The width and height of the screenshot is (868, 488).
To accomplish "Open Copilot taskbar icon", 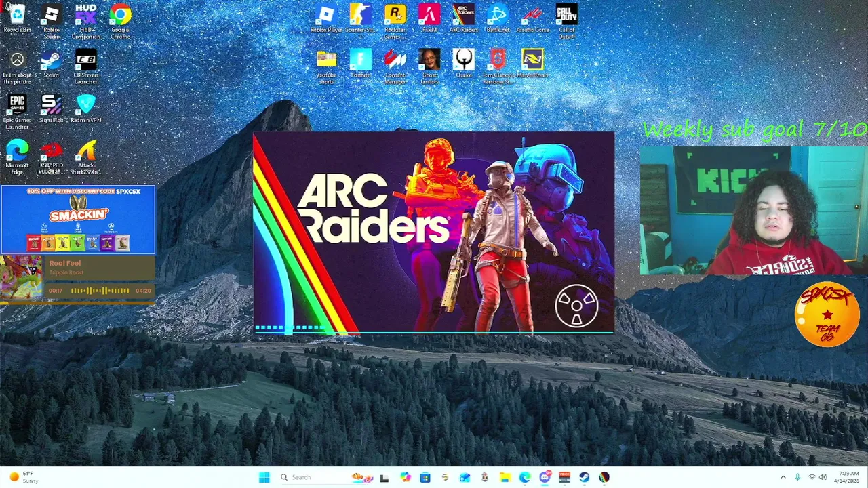I will point(406,477).
